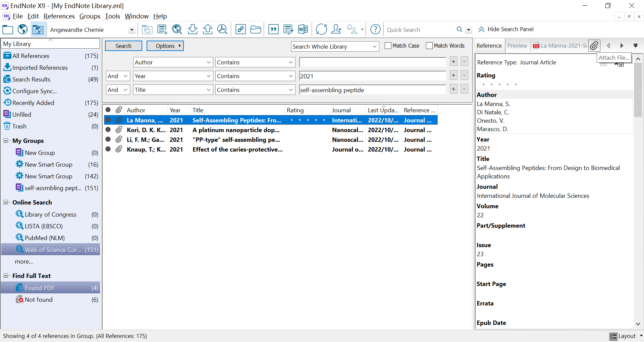Toggle the Match Case checkbox
The height and width of the screenshot is (342, 644).
click(x=388, y=46)
